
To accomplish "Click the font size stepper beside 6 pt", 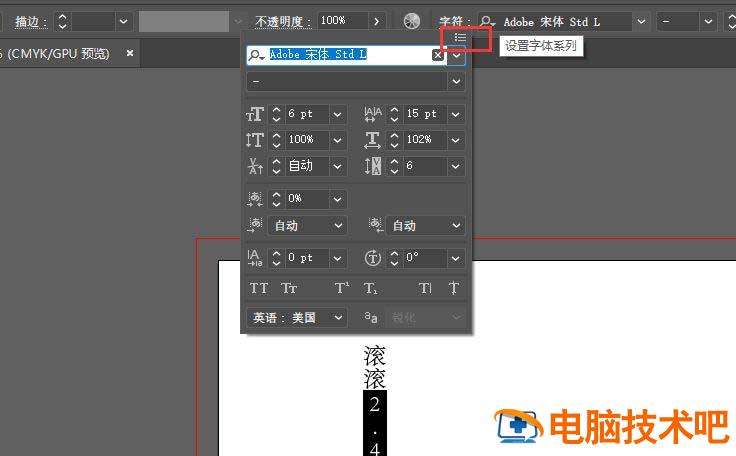I will click(x=276, y=114).
